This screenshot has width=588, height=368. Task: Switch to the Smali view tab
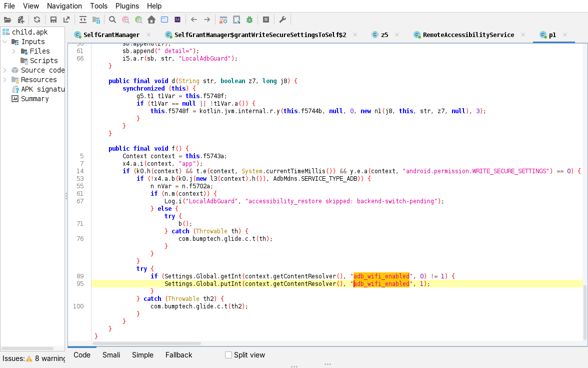point(111,355)
